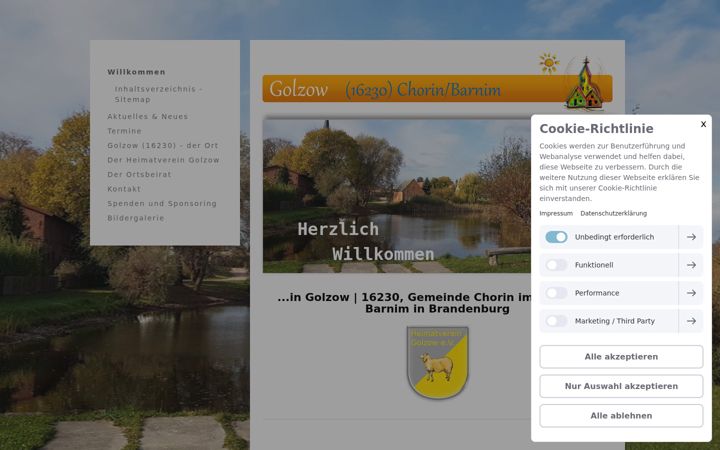Expand Marketing / Third Party details arrow
This screenshot has height=450, width=720.
coord(691,321)
